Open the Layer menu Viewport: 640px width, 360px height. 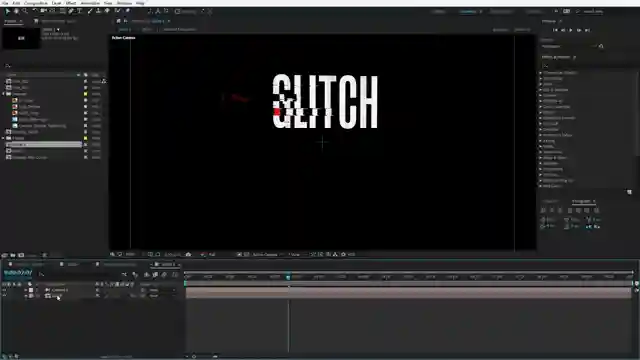(x=57, y=3)
